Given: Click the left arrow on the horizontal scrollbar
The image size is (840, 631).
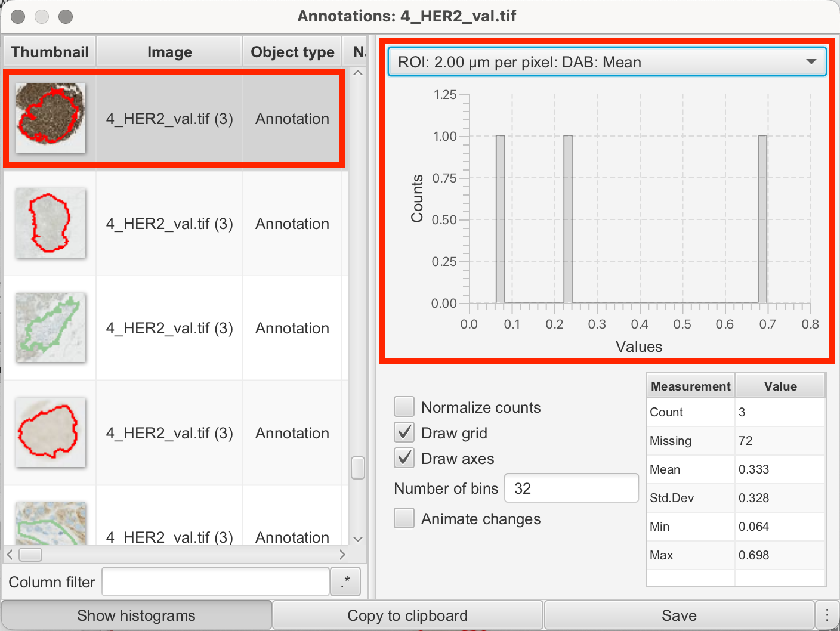Looking at the screenshot, I should click(9, 555).
